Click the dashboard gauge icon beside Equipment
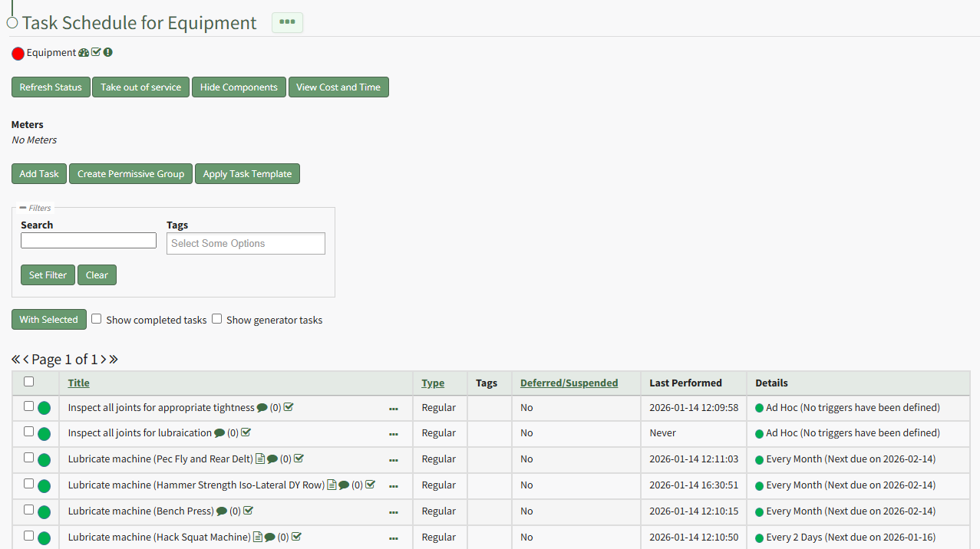The height and width of the screenshot is (549, 980). 84,53
